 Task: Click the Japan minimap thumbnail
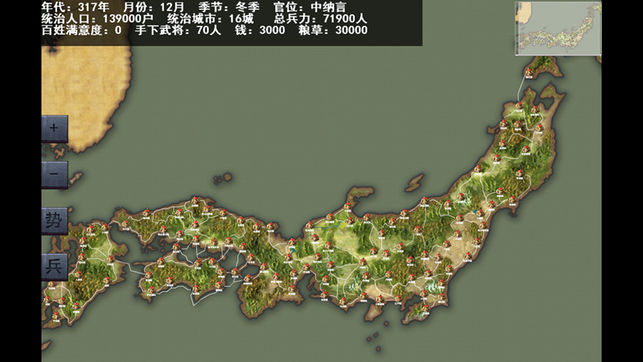click(558, 28)
